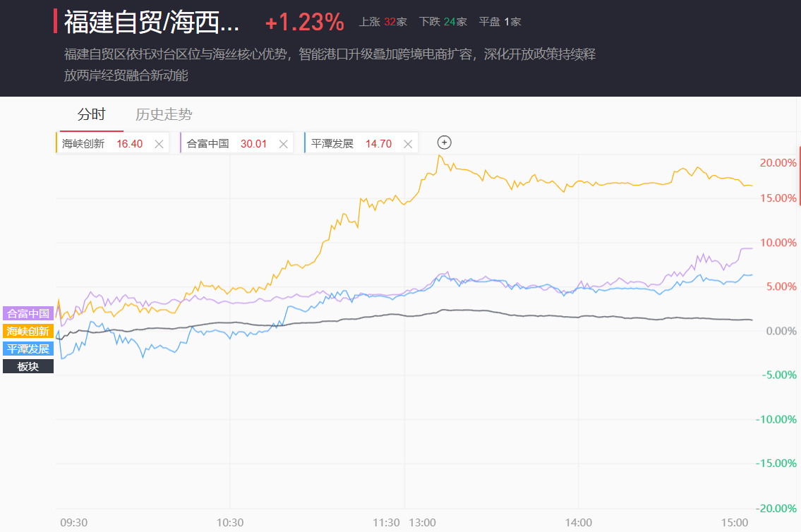Remove 合富中国 from the comparison chart
This screenshot has height=532, width=801.
click(283, 144)
